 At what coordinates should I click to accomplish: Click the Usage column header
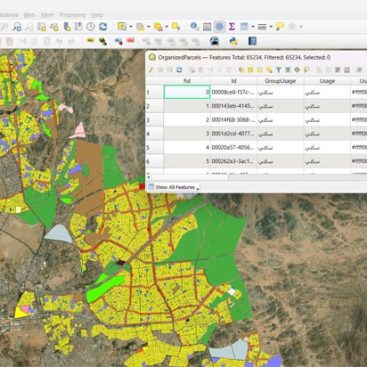(327, 81)
